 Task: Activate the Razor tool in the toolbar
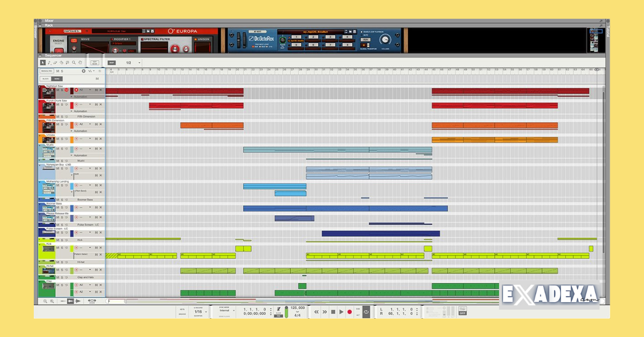(61, 62)
